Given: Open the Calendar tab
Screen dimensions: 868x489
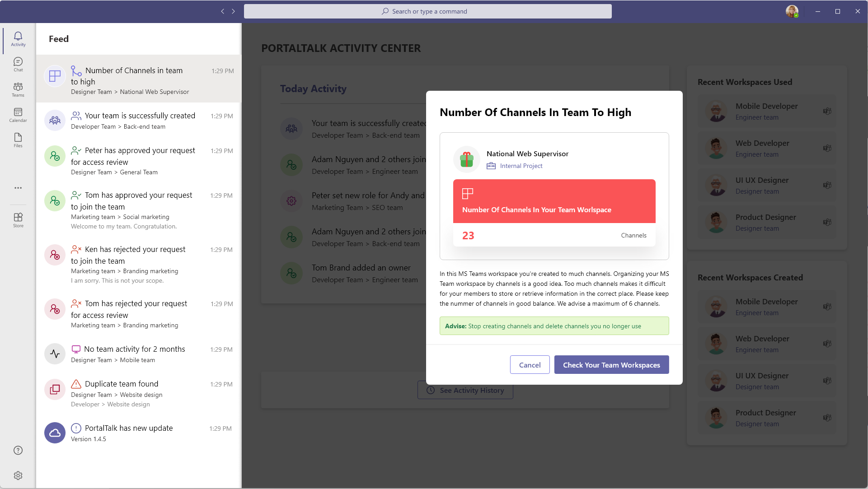Looking at the screenshot, I should 18,115.
